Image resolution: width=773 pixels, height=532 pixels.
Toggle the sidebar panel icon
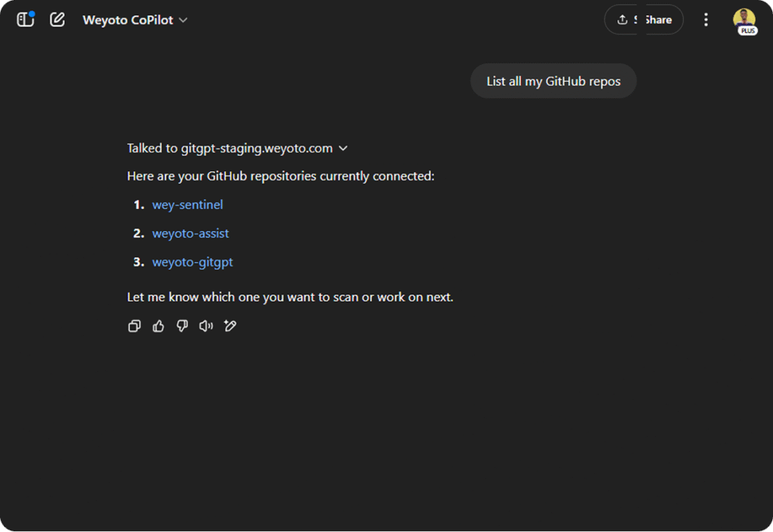(x=25, y=20)
